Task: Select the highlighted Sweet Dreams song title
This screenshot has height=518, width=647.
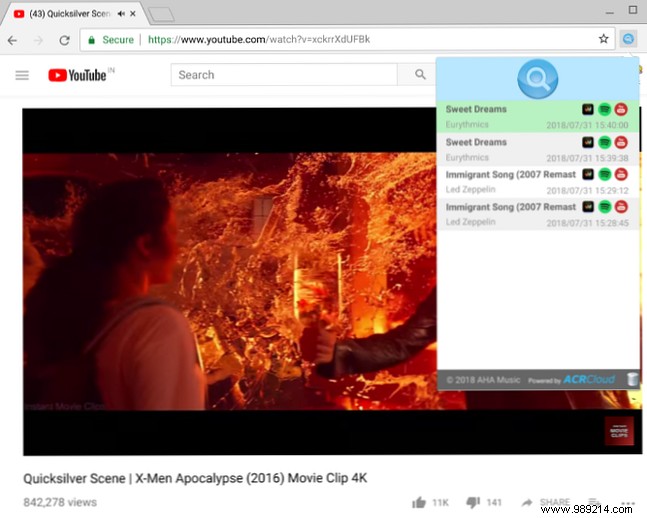Action: pyautogui.click(x=476, y=109)
